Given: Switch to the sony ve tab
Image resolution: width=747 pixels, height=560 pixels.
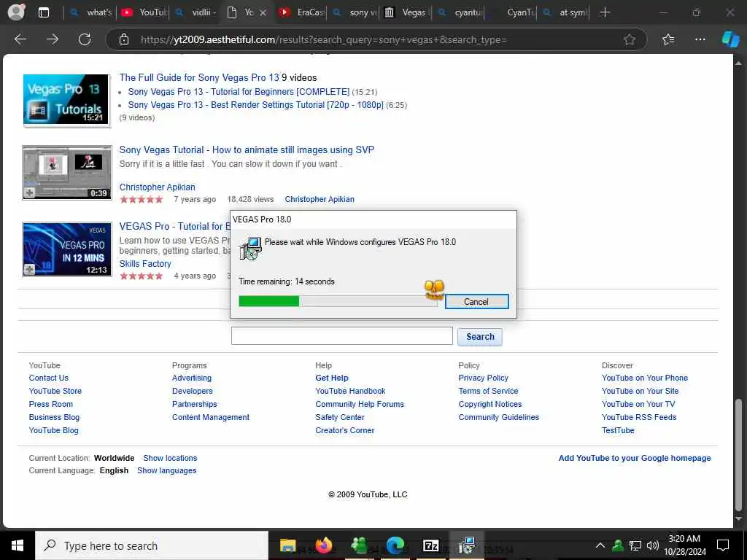Looking at the screenshot, I should (354, 12).
